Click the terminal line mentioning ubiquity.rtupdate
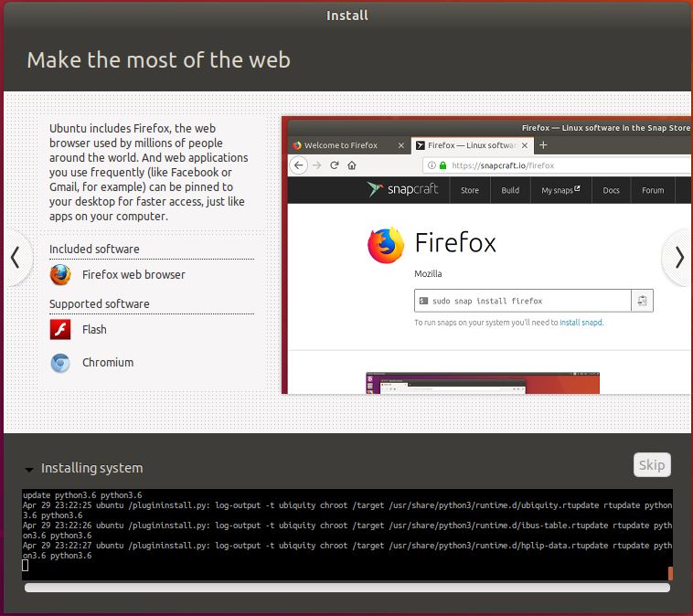Viewport: 693px width, 616px height. 347,510
